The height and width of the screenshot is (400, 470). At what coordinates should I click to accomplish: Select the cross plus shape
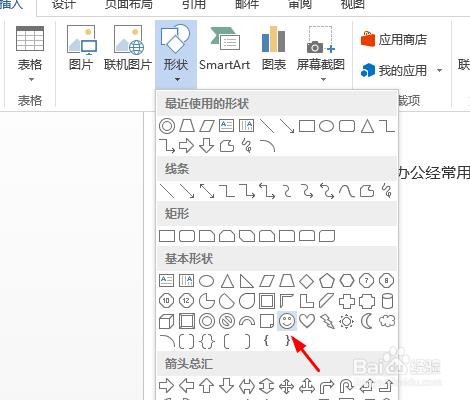347,301
